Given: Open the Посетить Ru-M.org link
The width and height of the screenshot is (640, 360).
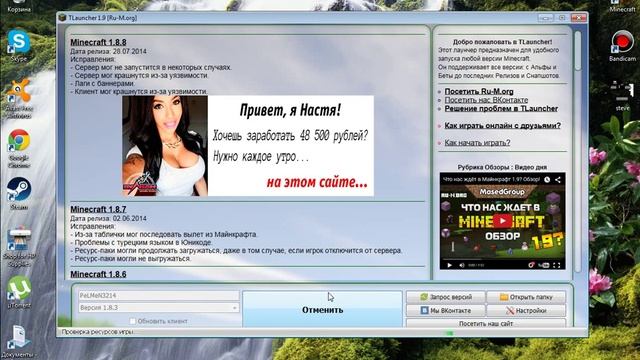Looking at the screenshot, I should point(479,91).
